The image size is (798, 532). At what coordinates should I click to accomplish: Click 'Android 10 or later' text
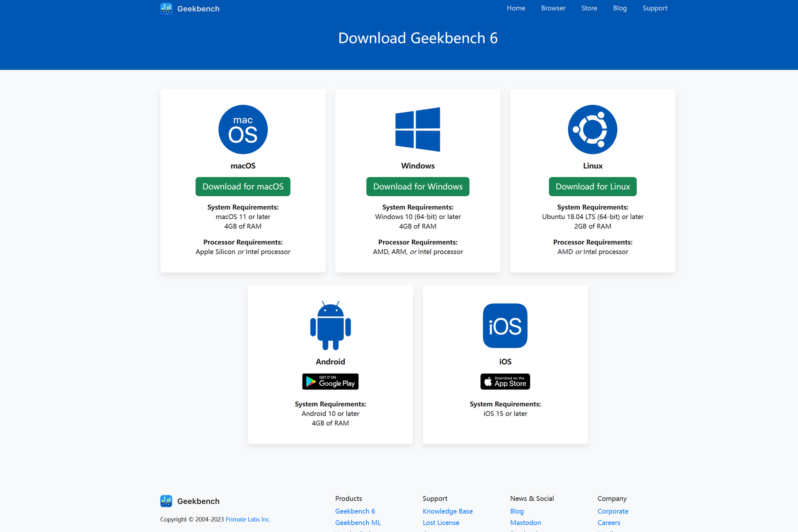point(330,414)
